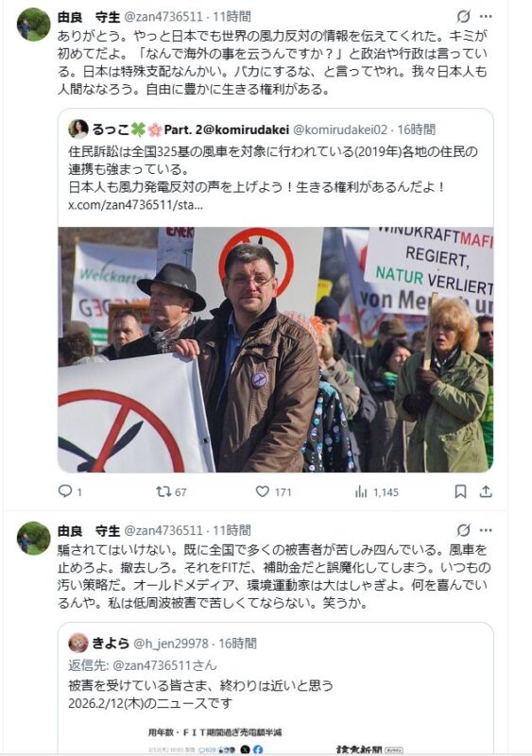The image size is (532, 756).
Task: Open 由良 守生 avatar on second post
Action: [x=34, y=538]
